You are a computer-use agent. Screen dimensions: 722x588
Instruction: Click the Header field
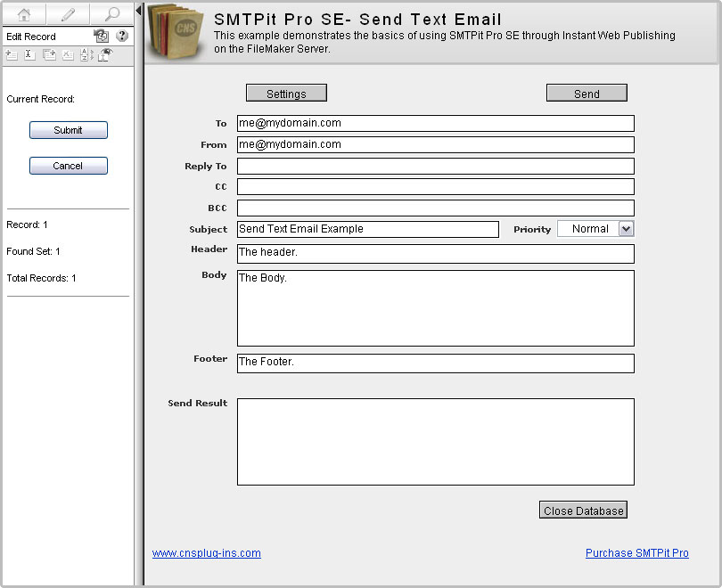point(436,254)
